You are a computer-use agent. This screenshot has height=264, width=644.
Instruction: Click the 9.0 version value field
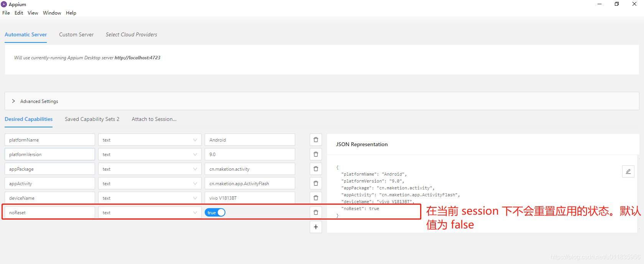tap(250, 154)
